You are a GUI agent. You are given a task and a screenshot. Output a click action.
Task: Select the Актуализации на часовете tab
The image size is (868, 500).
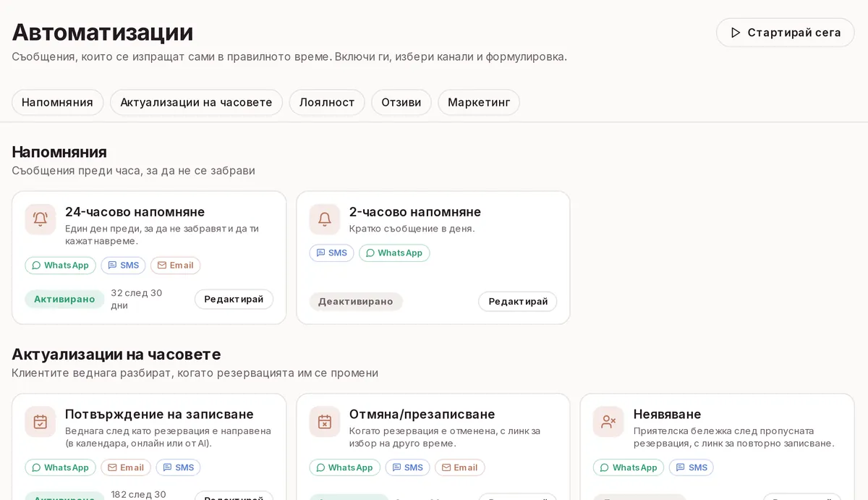click(196, 103)
